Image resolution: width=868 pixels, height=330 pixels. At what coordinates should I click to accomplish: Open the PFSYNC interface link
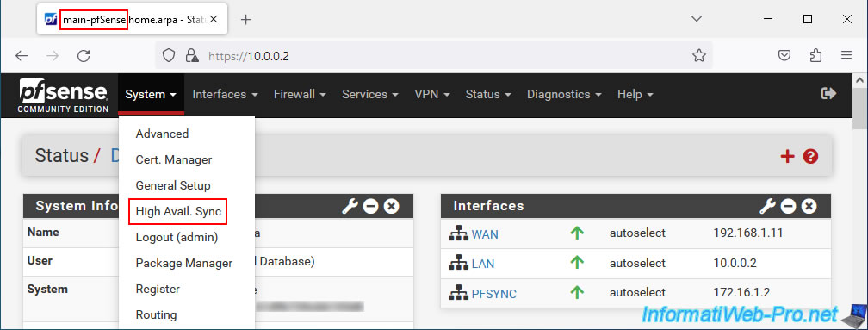[x=493, y=294]
